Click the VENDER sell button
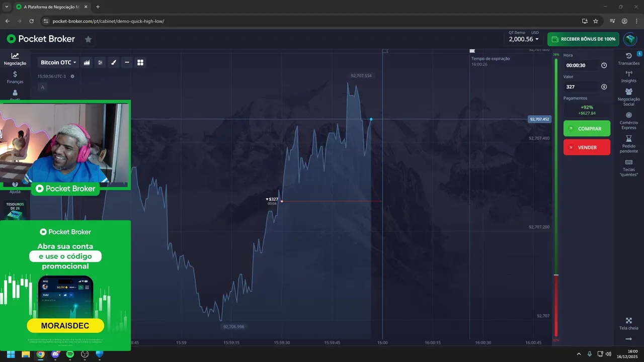644x362 pixels. pyautogui.click(x=587, y=147)
